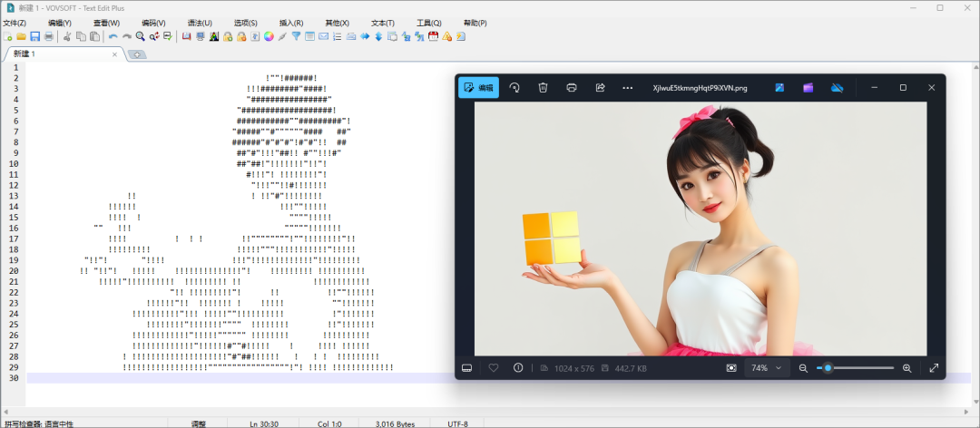Click the blue horizontal double-arrow icon
This screenshot has height=428, width=980.
click(x=365, y=36)
